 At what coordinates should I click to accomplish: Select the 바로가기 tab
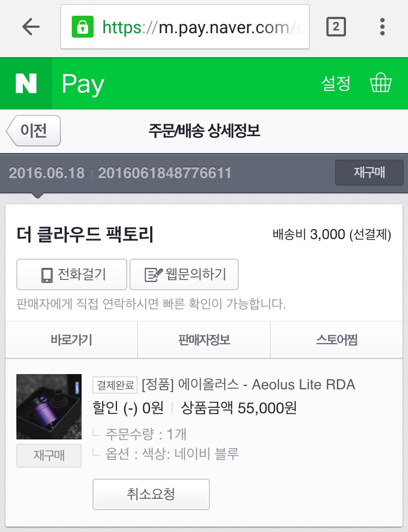pyautogui.click(x=71, y=340)
